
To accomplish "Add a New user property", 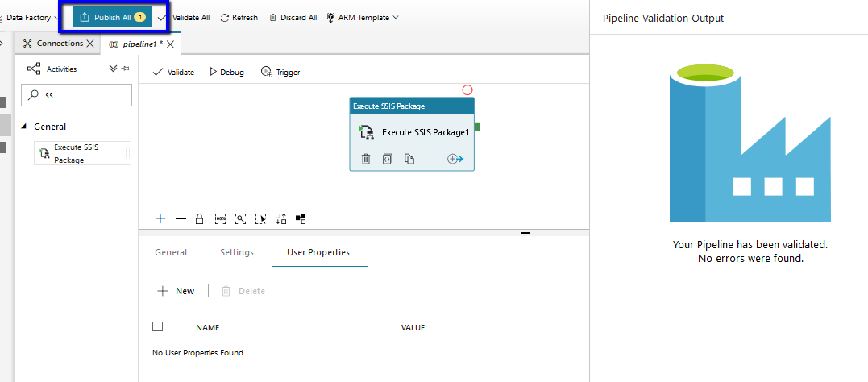I will (x=176, y=291).
